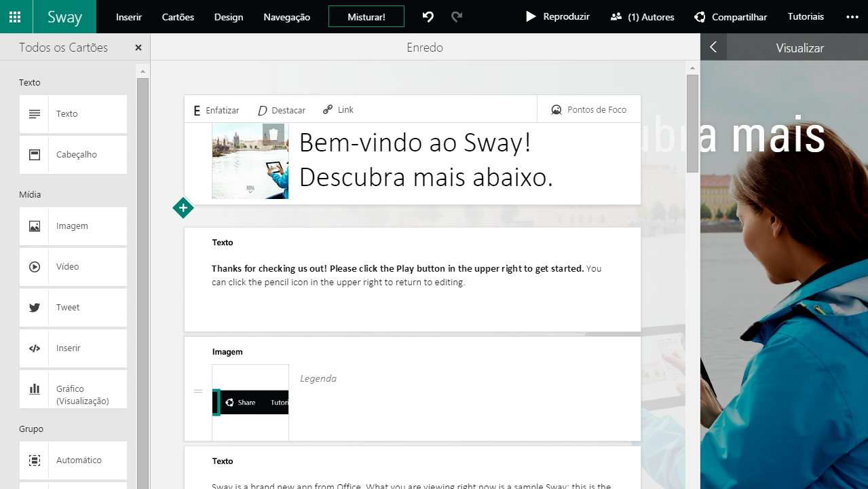Click the preview image in Visualizar panel
The width and height of the screenshot is (868, 489).
click(x=784, y=274)
